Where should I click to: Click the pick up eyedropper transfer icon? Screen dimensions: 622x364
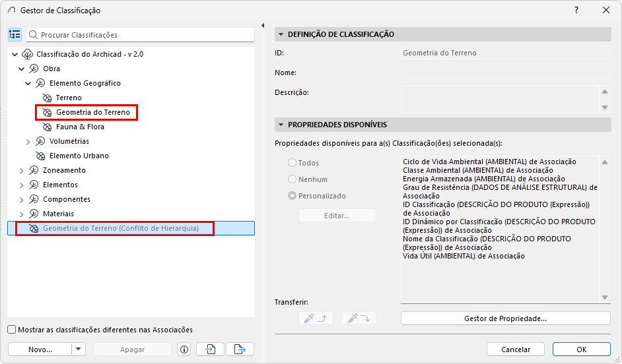(316, 318)
